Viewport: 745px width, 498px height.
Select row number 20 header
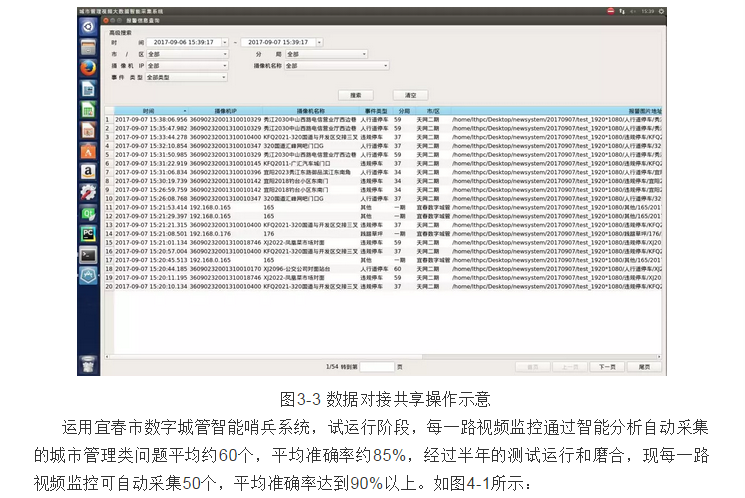(109, 287)
